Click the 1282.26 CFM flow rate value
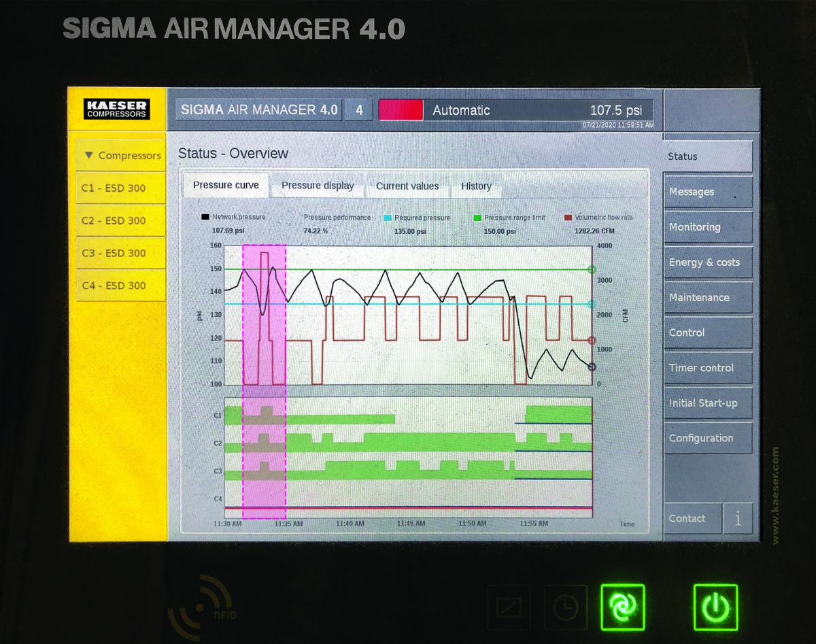Screen dimensions: 816x644 tap(594, 231)
